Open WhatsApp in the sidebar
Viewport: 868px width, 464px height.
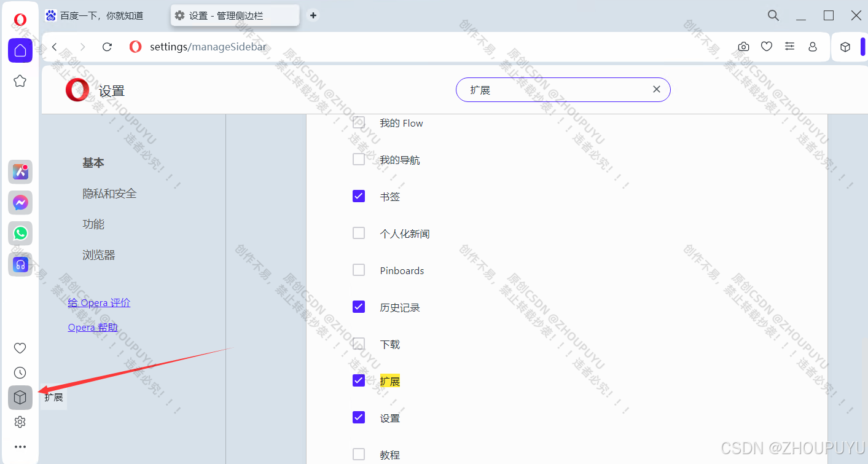20,234
